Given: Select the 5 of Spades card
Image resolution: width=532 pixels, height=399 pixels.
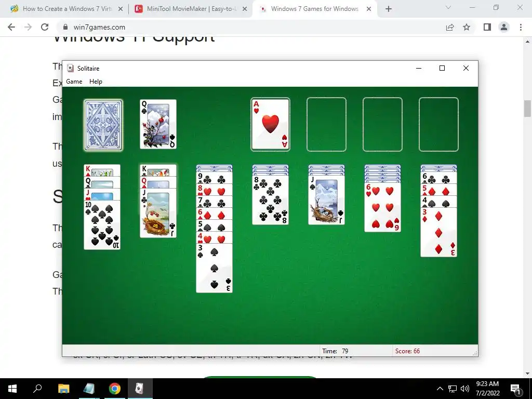Looking at the screenshot, I should [x=214, y=225].
